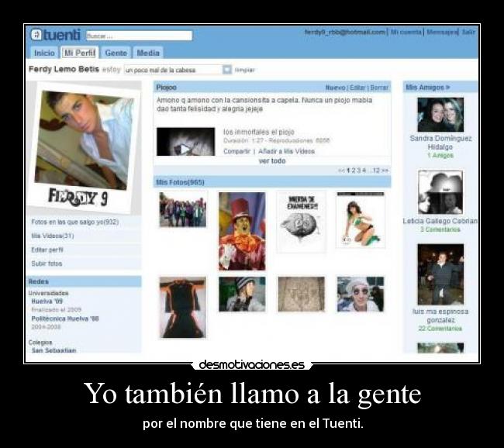This screenshot has height=448, width=504.
Task: Click the Buscar search field
Action: click(x=139, y=36)
